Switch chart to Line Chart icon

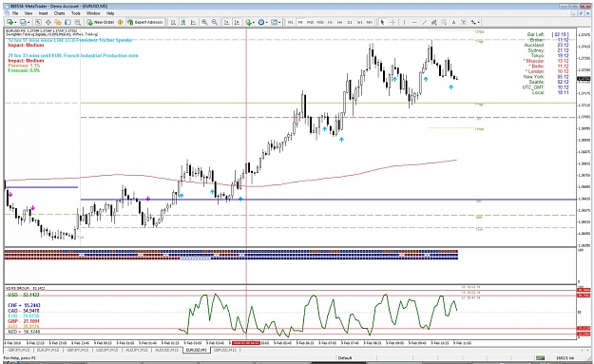coord(193,23)
